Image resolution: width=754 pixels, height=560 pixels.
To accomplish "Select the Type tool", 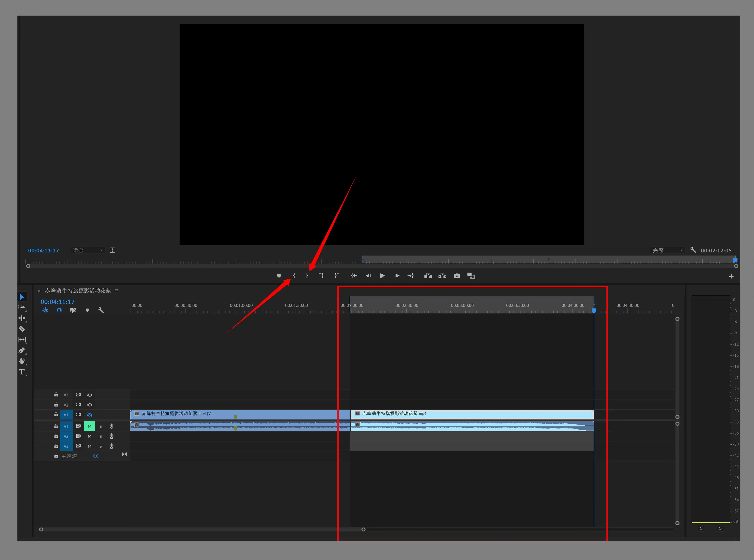I will tap(22, 372).
